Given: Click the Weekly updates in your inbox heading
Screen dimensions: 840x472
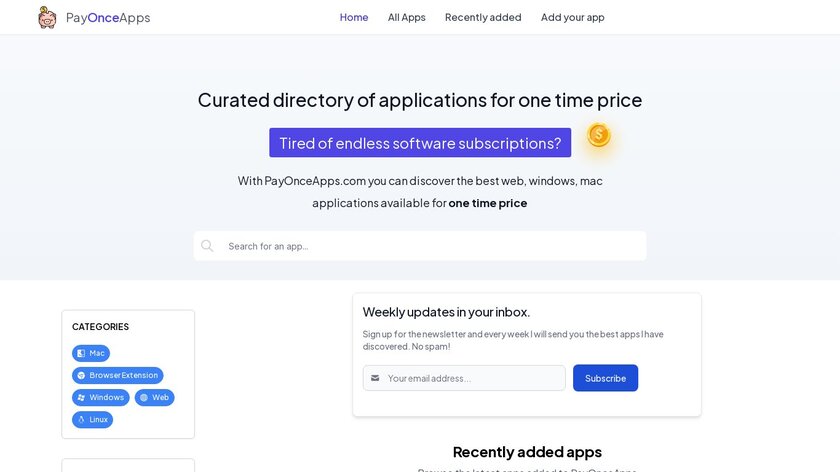Looking at the screenshot, I should click(x=446, y=312).
